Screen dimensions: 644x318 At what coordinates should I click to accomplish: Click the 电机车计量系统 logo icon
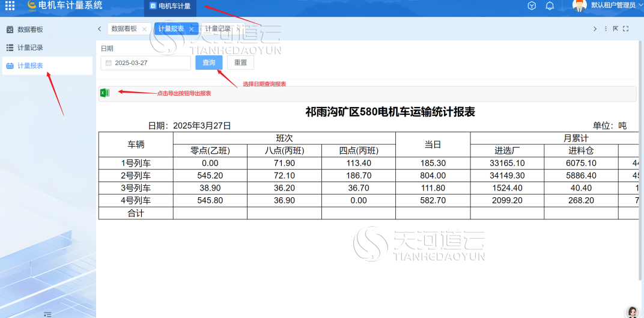pyautogui.click(x=32, y=5)
